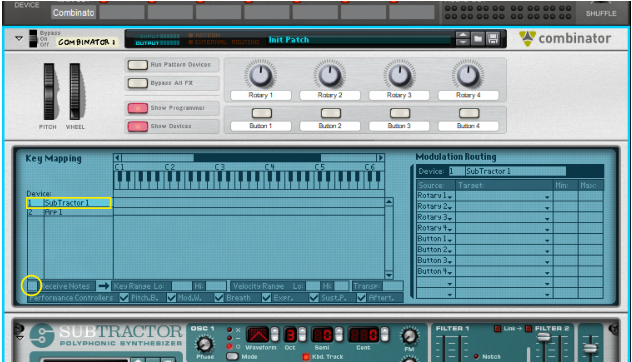This screenshot has height=362, width=632.
Task: Click the COMBINATOR 1 tape label
Action: pos(87,42)
